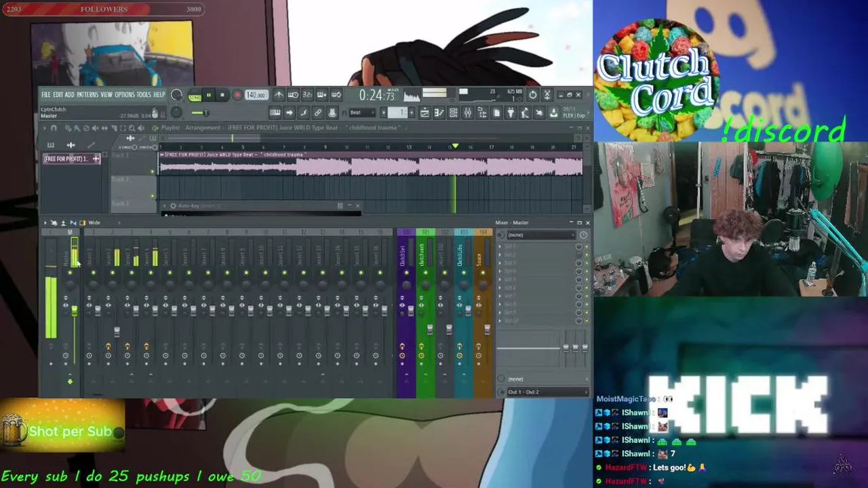Open the Playlist view icon
Image resolution: width=868 pixels, height=488 pixels.
click(x=425, y=113)
